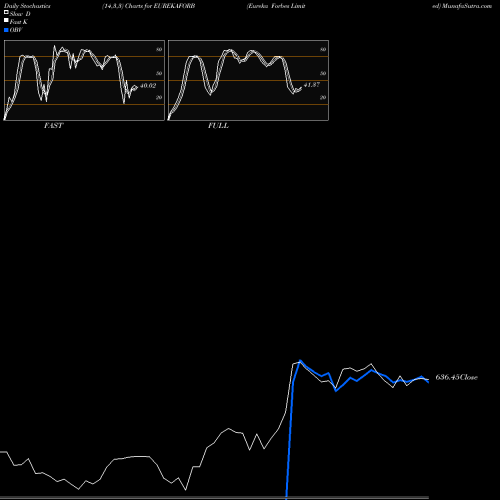
Task: Click the 20 level label in FAST chart
Action: pyautogui.click(x=159, y=97)
